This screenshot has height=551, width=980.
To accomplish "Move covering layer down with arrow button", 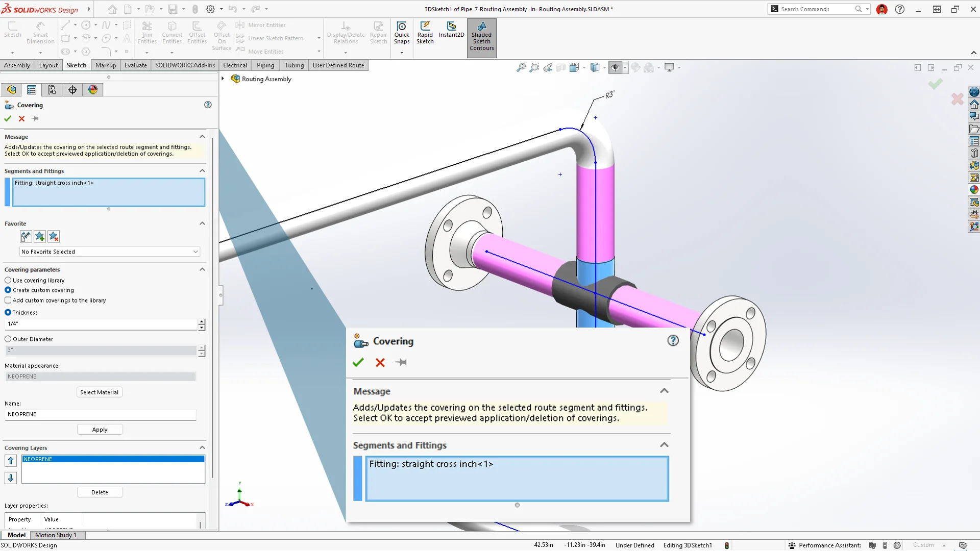I will click(x=11, y=478).
